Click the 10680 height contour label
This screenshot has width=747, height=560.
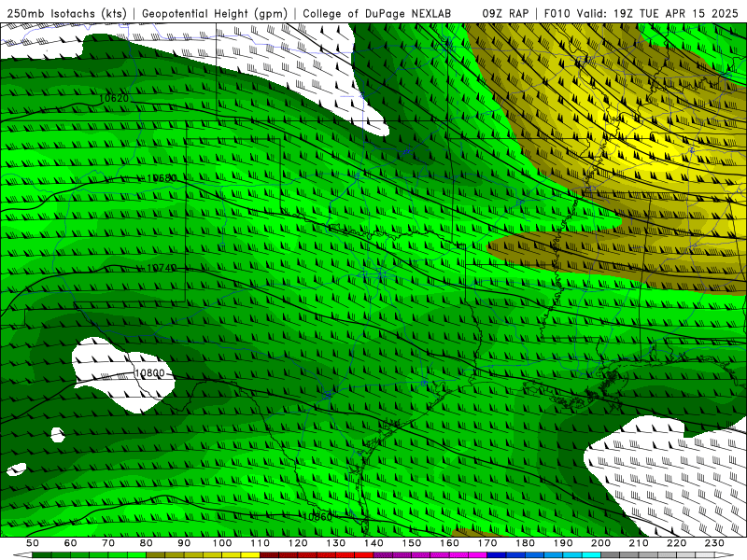[162, 178]
